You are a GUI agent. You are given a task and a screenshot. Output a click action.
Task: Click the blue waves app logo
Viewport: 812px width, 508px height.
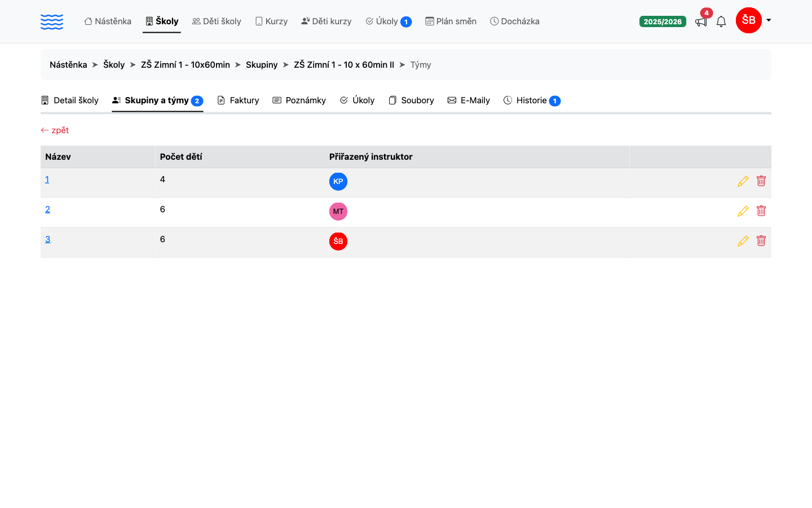click(52, 21)
